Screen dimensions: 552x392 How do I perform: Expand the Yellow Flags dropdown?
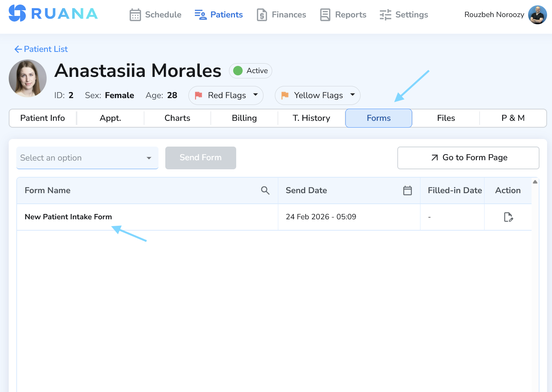click(x=352, y=95)
